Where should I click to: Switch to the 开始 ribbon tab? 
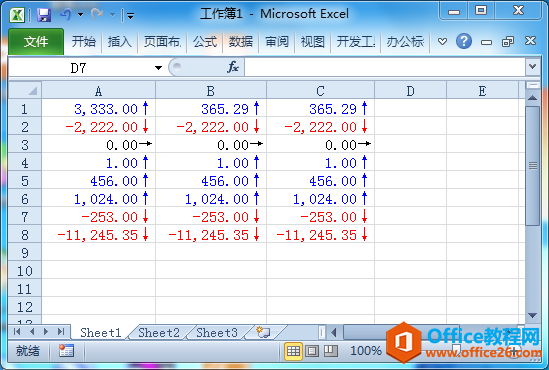tap(84, 42)
